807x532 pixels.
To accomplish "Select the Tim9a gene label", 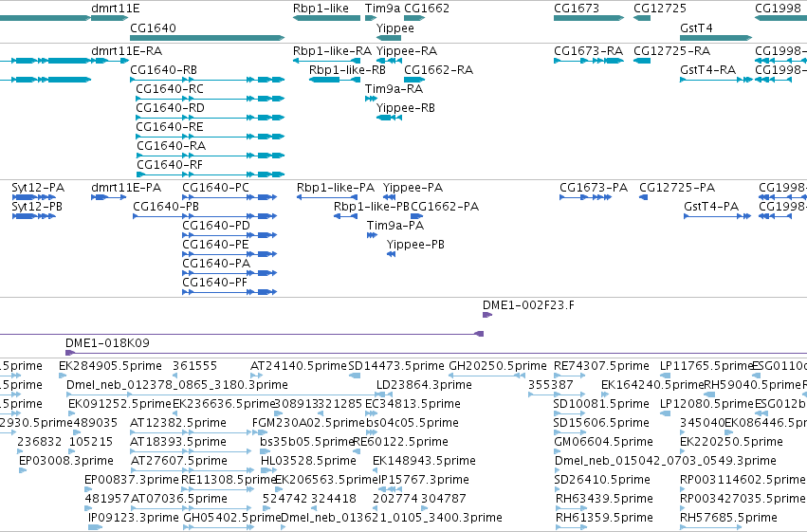I will pyautogui.click(x=382, y=9).
